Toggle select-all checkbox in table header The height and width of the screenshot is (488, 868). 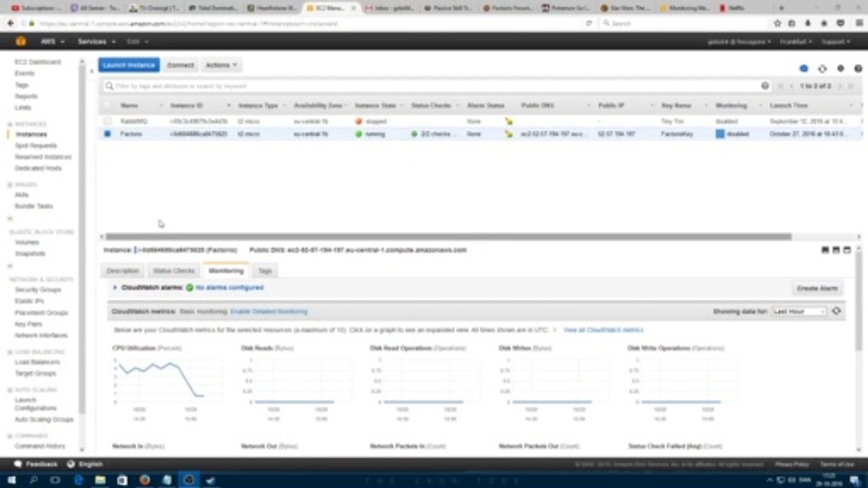106,106
